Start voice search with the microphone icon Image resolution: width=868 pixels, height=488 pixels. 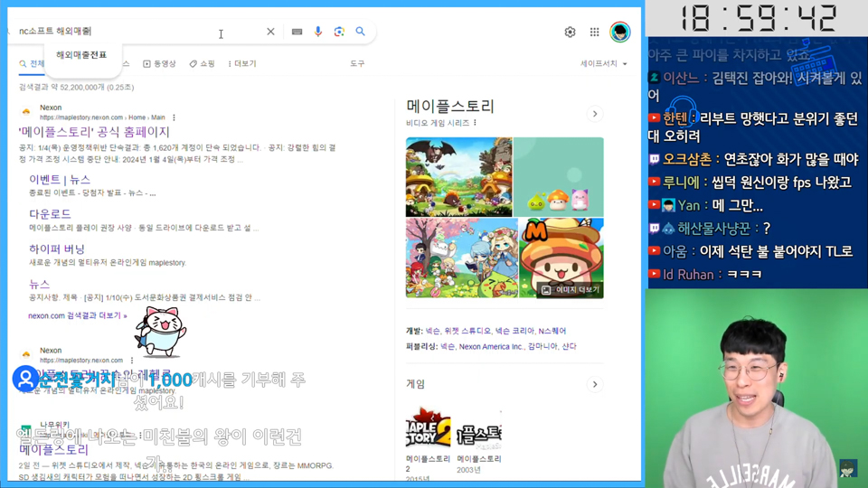coord(317,32)
